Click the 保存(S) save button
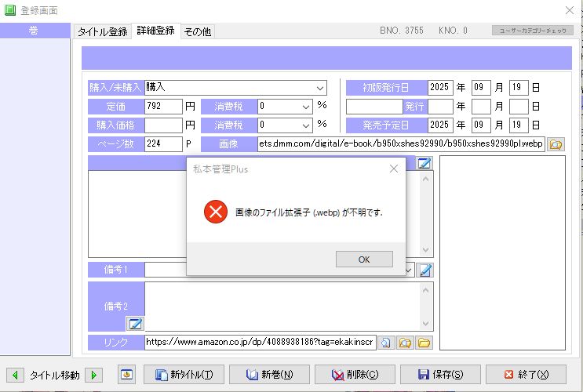The height and width of the screenshot is (392, 583). [439, 375]
